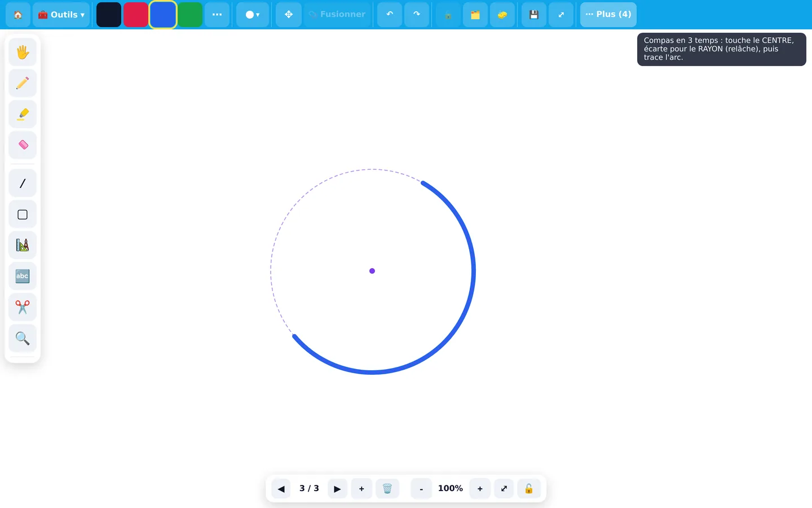Image resolution: width=812 pixels, height=508 pixels.
Task: Delete the current page with the trash icon
Action: point(387,489)
